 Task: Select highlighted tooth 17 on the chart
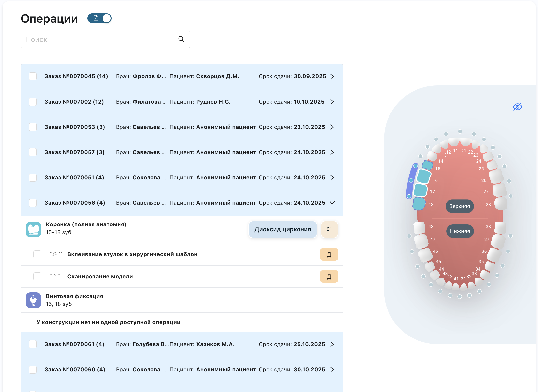click(x=420, y=190)
